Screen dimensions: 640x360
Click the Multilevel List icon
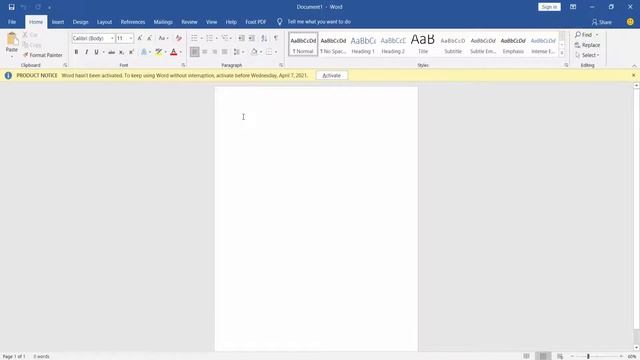pos(225,38)
